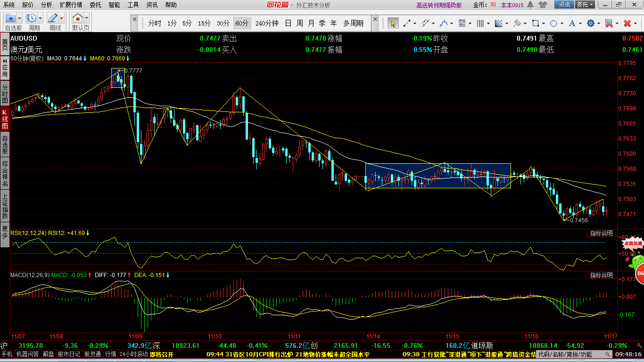Select the circle drawing tool
This screenshot has height=362, width=644.
(554, 23)
